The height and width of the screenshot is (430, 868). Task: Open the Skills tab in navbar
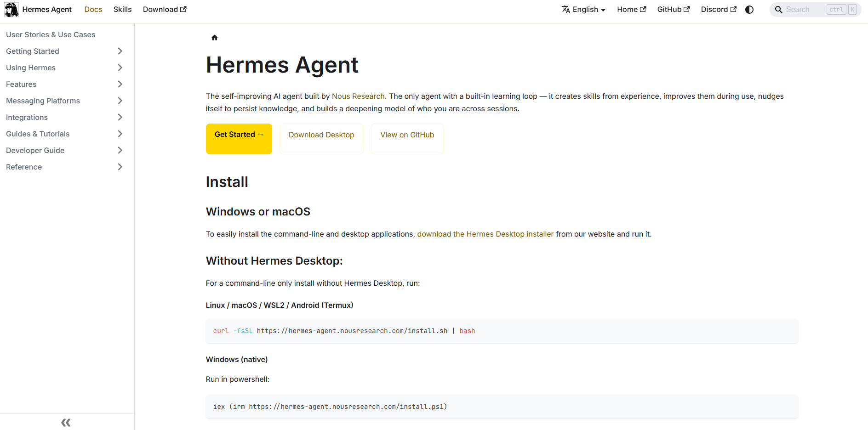[x=122, y=9]
